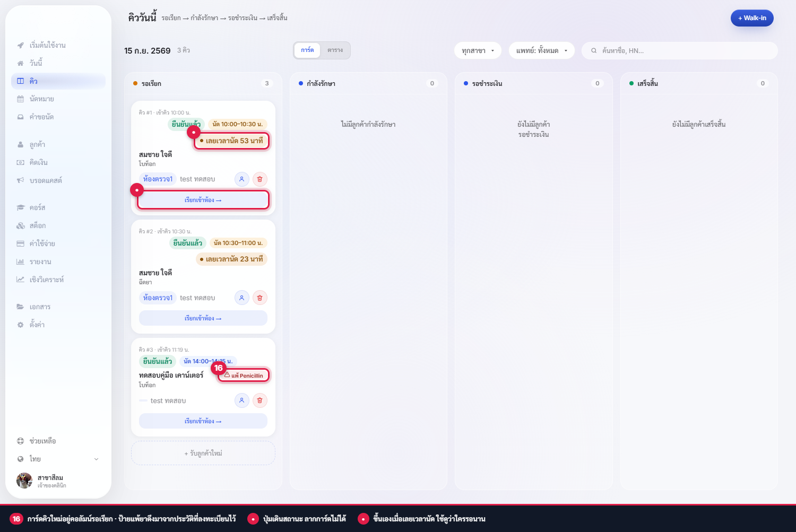This screenshot has width=796, height=532.
Task: Call queue #2 into room with เรียกเข้าห้อง
Action: coord(203,318)
